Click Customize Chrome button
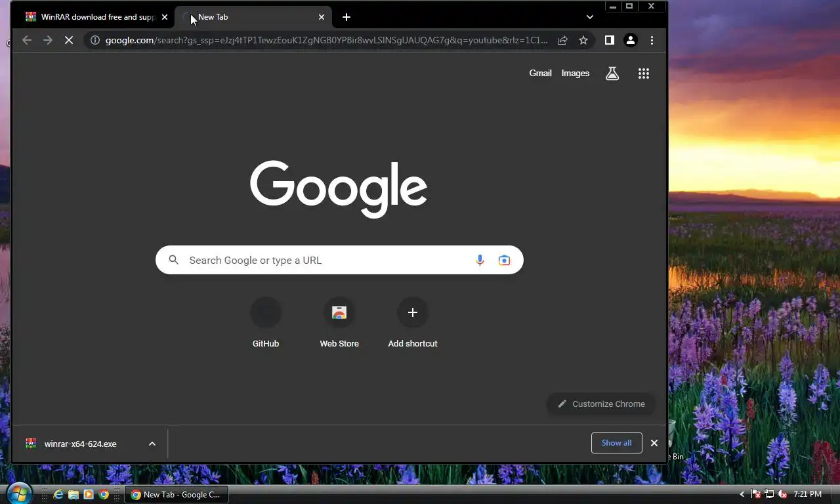Viewport: 840px width, 504px height. click(x=601, y=404)
